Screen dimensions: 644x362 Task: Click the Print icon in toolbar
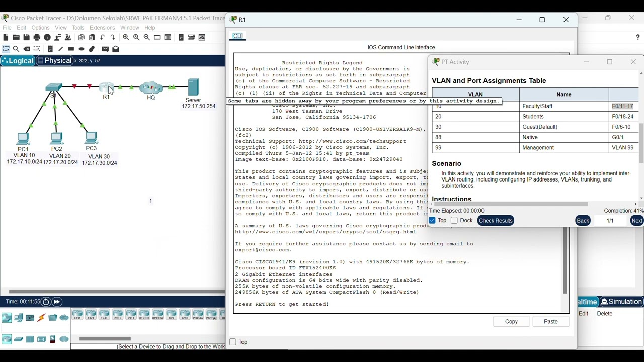coord(37,38)
